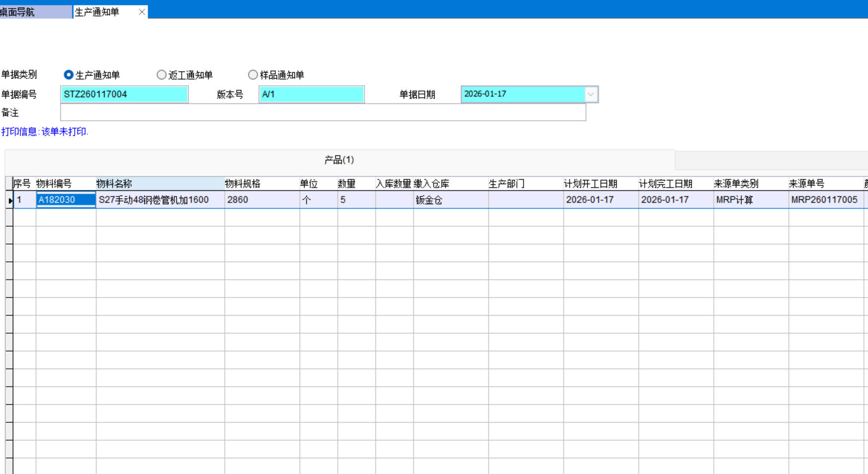Click the MRP260117005 source number cell
Screen dimensions: 868x474
click(x=825, y=200)
